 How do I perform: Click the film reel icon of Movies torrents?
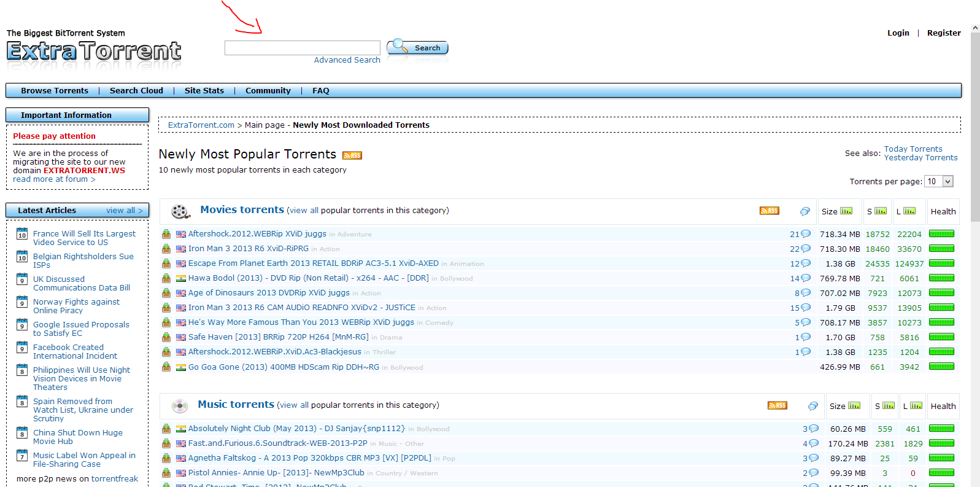(180, 212)
